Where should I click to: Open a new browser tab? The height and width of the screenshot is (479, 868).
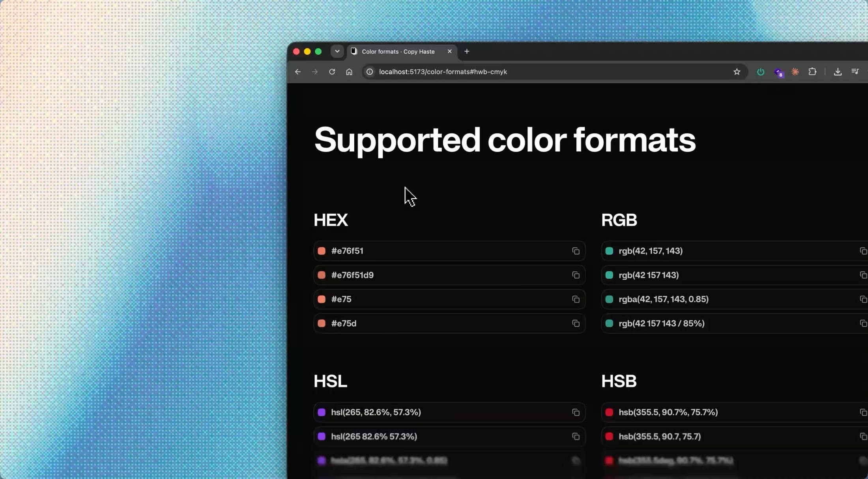click(x=467, y=51)
